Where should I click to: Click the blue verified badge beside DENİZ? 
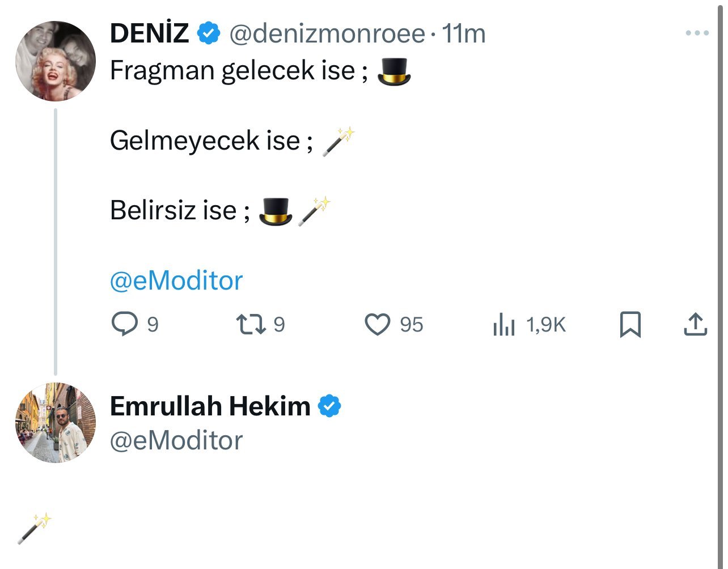click(x=209, y=33)
